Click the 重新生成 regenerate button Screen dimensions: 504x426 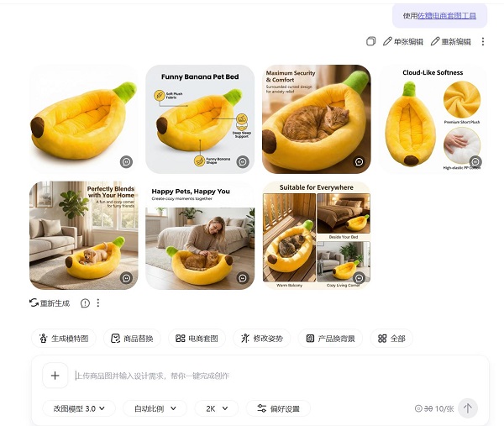(x=50, y=303)
